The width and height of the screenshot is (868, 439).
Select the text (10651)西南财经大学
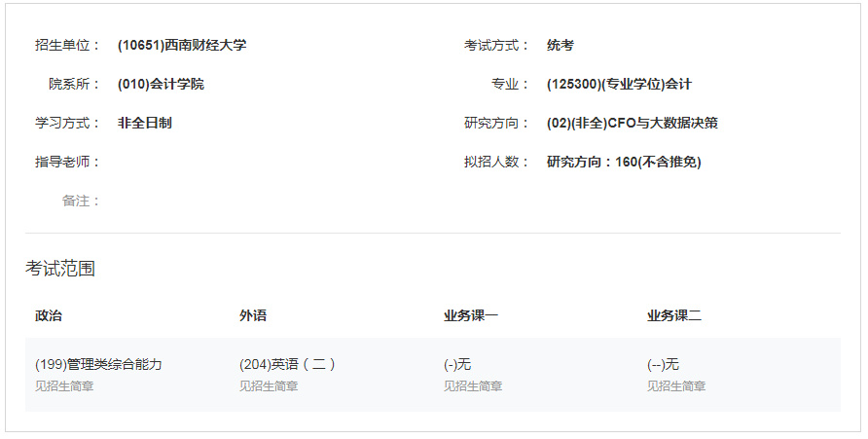[182, 46]
